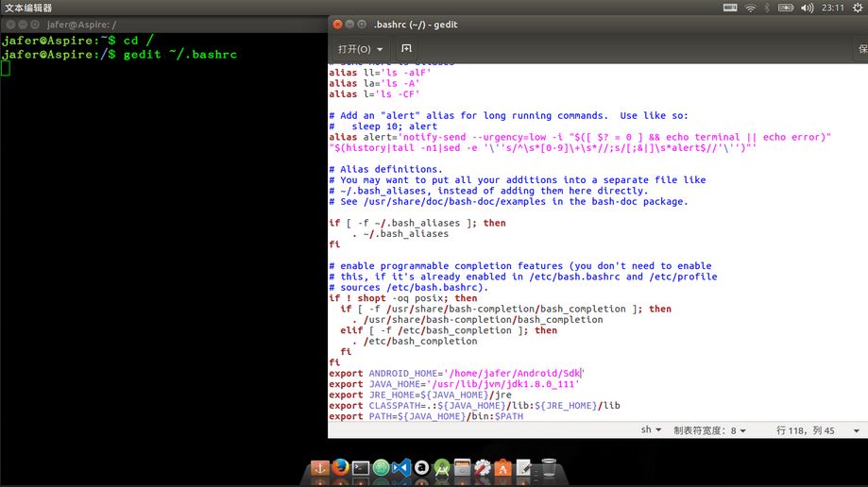Click the .bashrc (~/) - gedit title bar
Screen dimensions: 868x487
[x=598, y=25]
